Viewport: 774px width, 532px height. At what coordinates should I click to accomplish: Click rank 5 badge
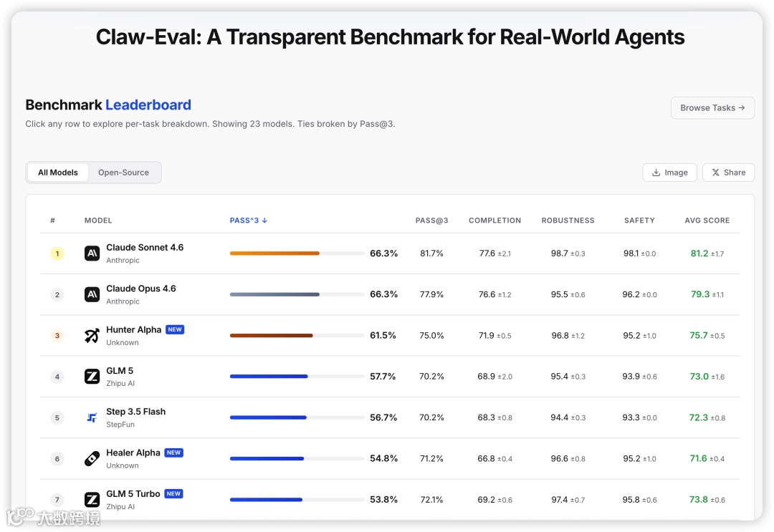click(x=57, y=417)
